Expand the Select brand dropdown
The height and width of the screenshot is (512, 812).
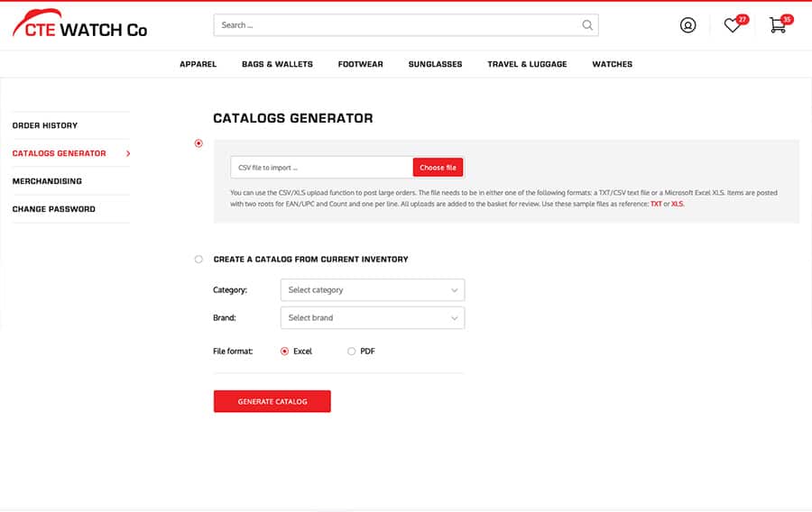pyautogui.click(x=373, y=318)
